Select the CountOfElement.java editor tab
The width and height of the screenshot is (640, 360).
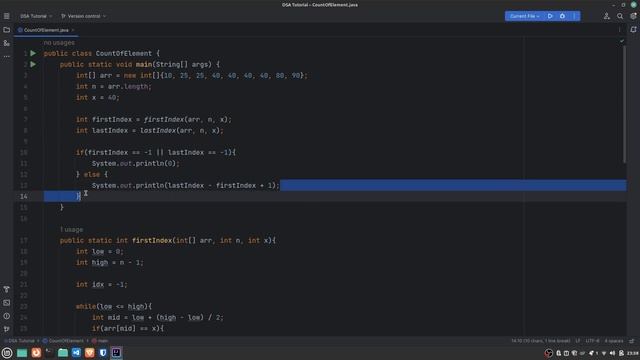coord(46,30)
